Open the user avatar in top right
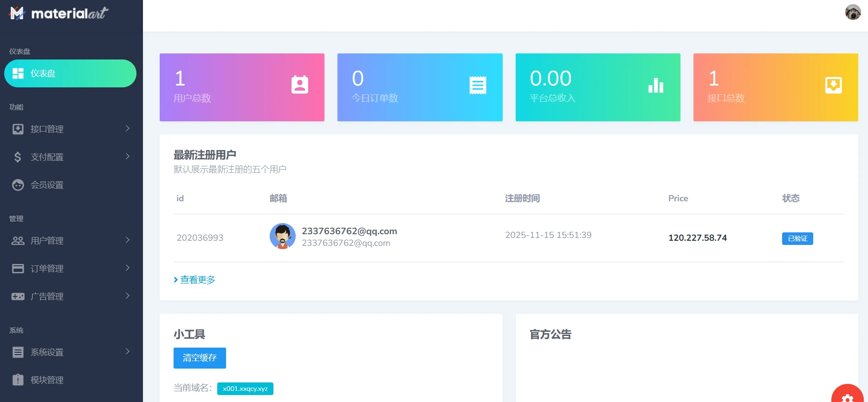The width and height of the screenshot is (868, 402). pos(853,12)
